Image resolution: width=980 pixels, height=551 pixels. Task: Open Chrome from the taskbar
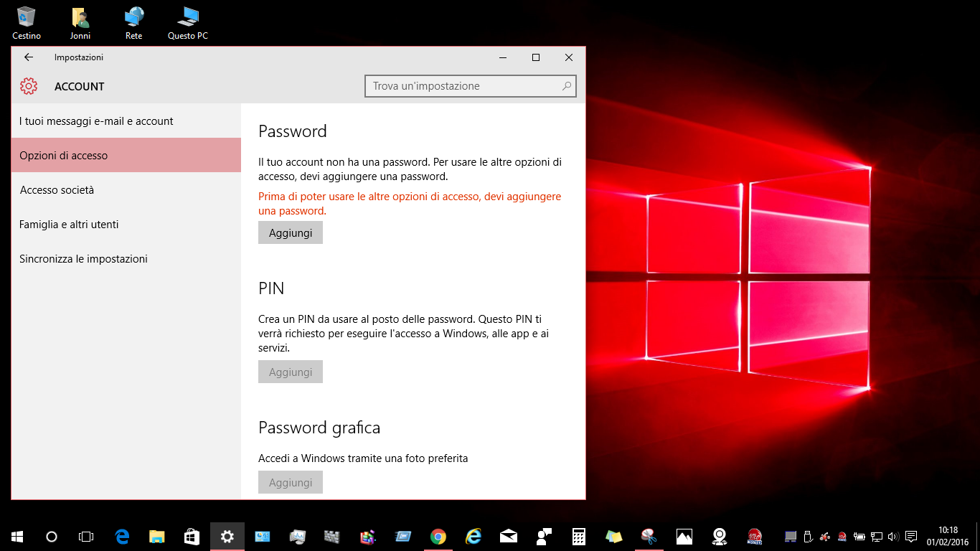click(x=438, y=536)
